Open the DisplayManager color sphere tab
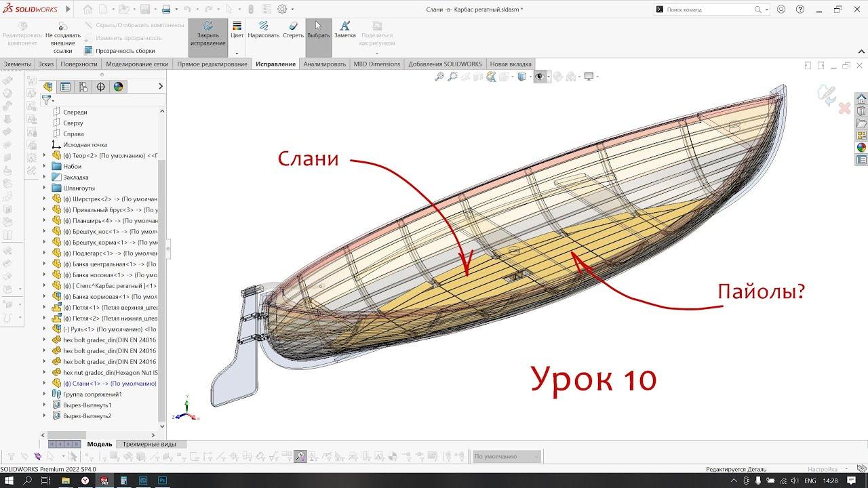The height and width of the screenshot is (488, 868). tap(119, 87)
